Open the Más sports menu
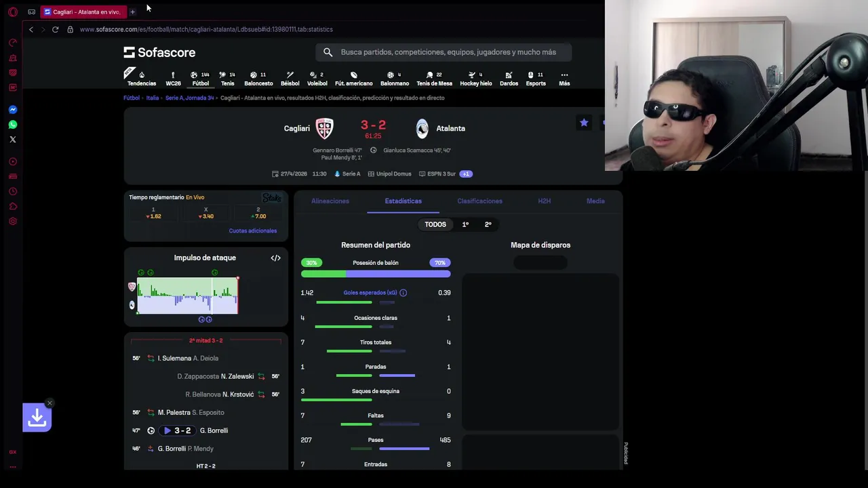Viewport: 868px width, 488px height. tap(564, 79)
